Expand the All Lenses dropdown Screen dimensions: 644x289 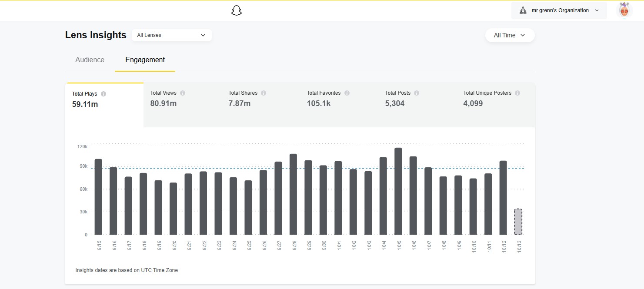click(x=171, y=35)
